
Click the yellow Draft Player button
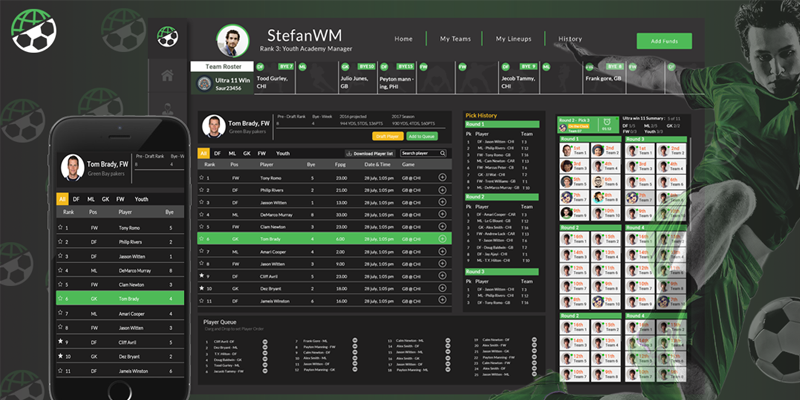click(x=388, y=136)
